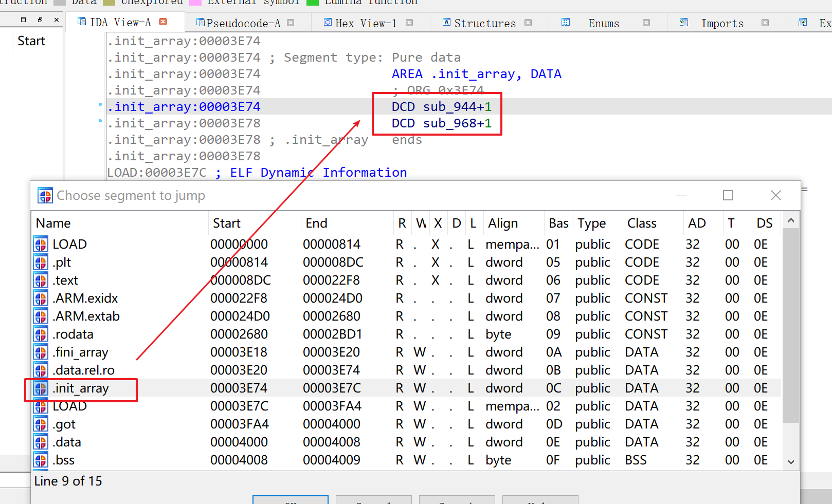Select the first LOAD segment row icon
Viewport: 832px width, 504px height.
tap(41, 244)
